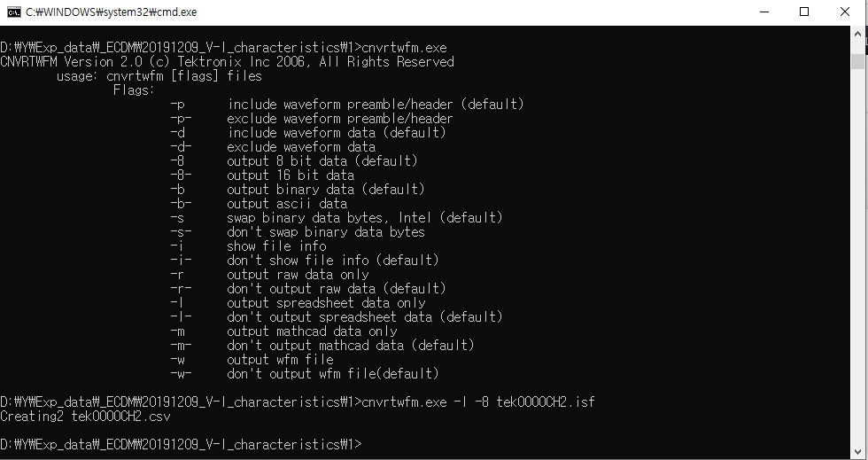Click the 'output mathcad data only' flag line
The width and height of the screenshot is (868, 460).
(311, 331)
